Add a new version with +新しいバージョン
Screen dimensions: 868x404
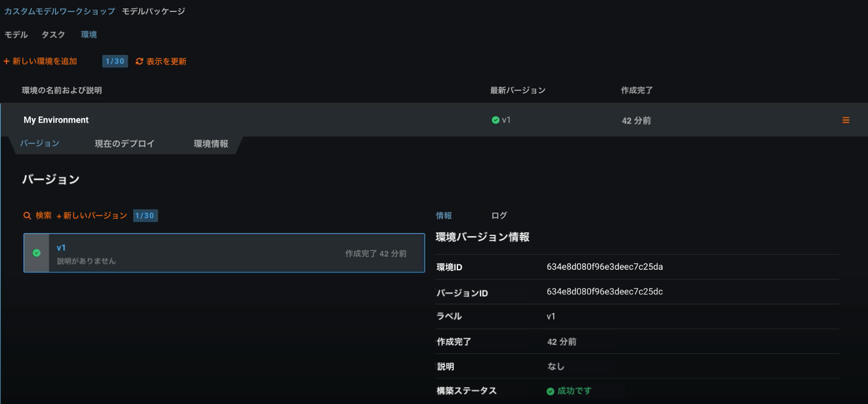92,216
